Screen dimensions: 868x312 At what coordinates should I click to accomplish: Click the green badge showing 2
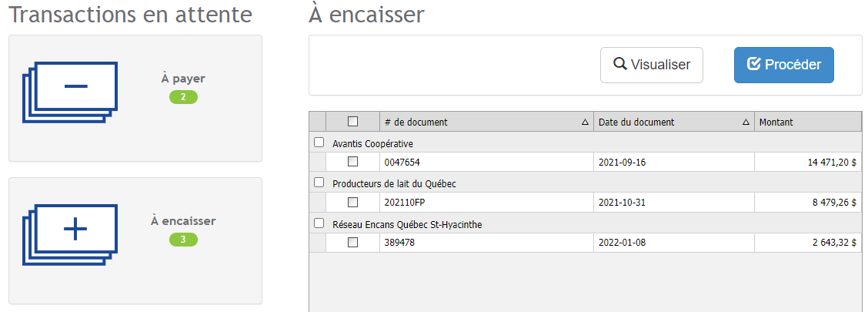click(183, 97)
